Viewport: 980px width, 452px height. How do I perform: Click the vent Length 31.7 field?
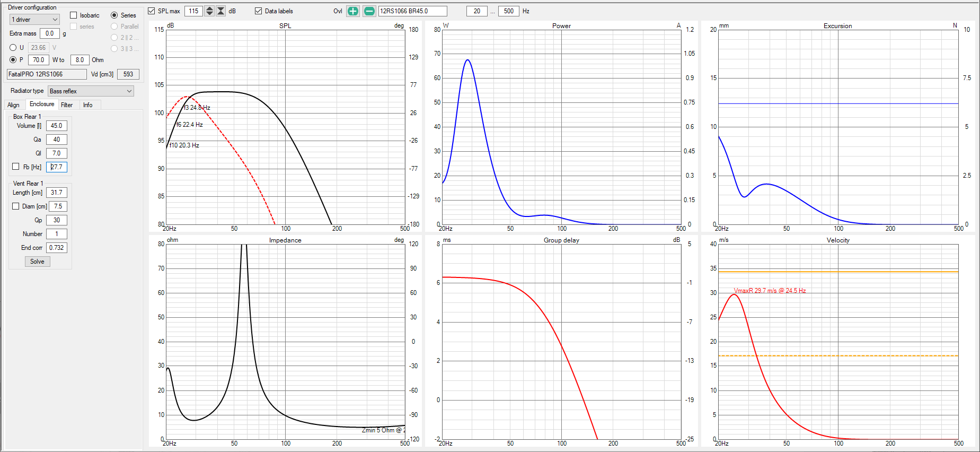(57, 193)
